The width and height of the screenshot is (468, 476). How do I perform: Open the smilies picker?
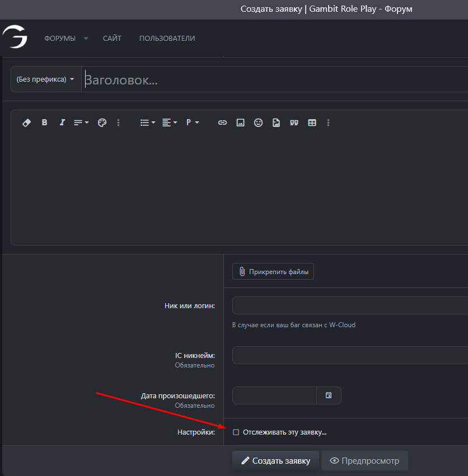click(258, 122)
